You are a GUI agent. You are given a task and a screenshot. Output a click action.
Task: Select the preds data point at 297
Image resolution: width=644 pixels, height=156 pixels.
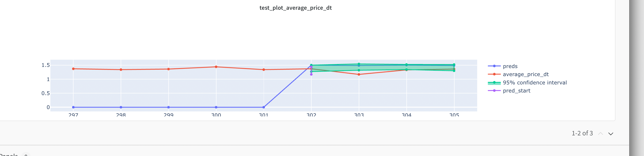(x=73, y=107)
